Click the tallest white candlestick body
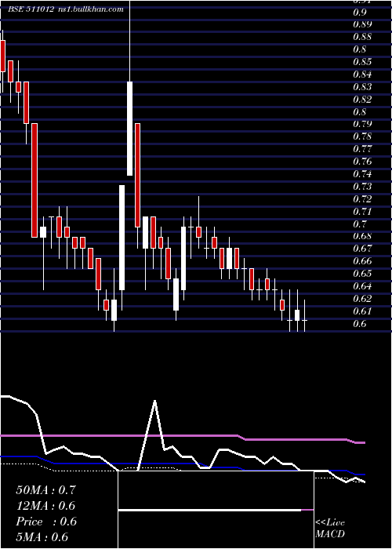The height and width of the screenshot is (549, 392). [122, 238]
